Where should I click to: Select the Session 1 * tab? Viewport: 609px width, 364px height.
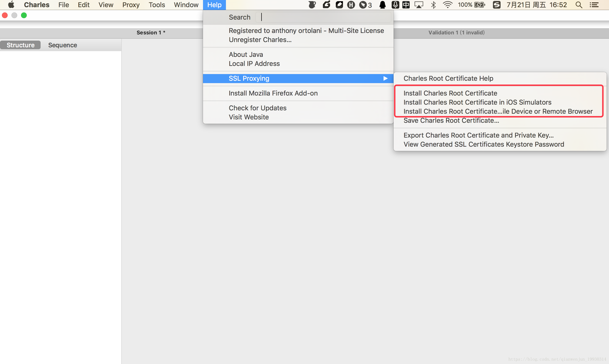coord(151,33)
